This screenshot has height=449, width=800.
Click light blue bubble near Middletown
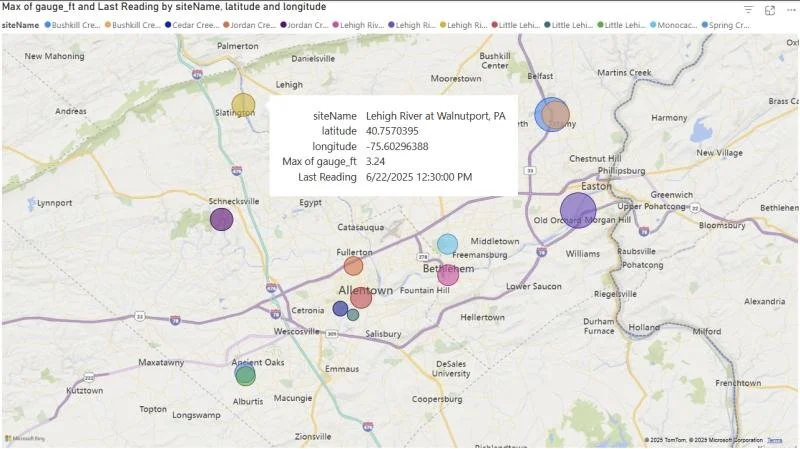(447, 244)
